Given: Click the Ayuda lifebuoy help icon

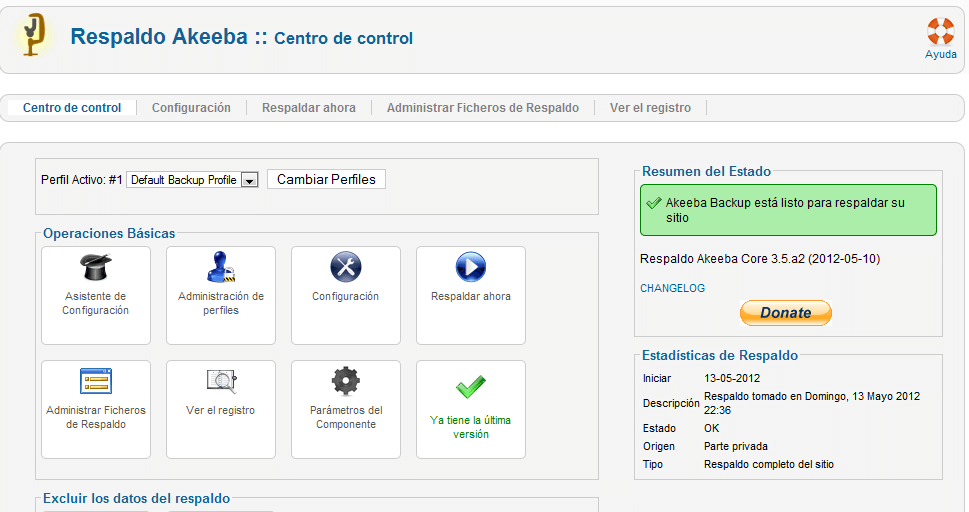Looking at the screenshot, I should coord(940,31).
